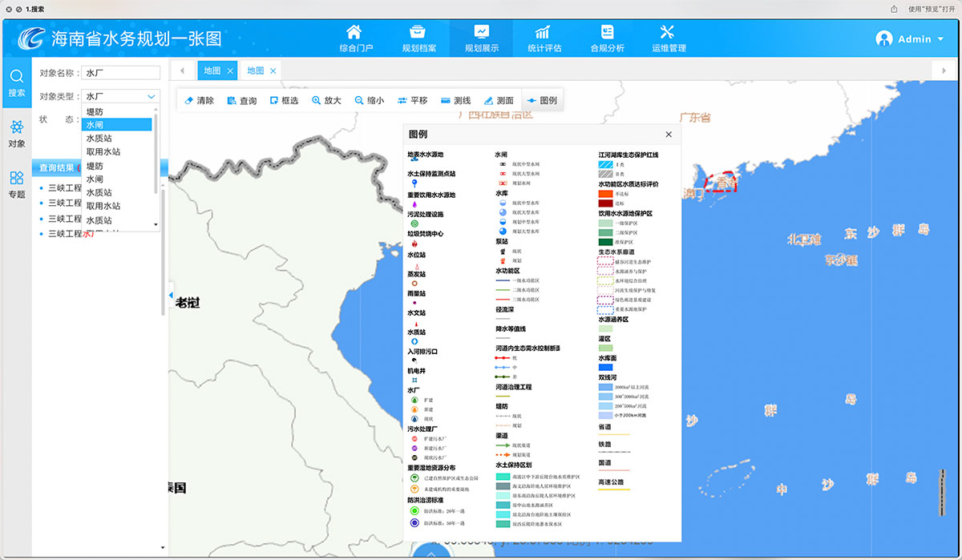Click the 地表水水源地 legend entry

point(425,155)
